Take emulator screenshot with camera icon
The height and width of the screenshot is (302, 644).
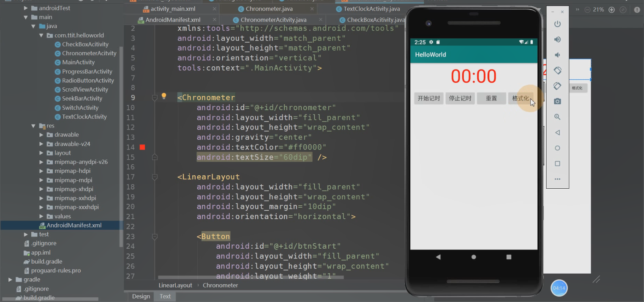click(x=558, y=101)
